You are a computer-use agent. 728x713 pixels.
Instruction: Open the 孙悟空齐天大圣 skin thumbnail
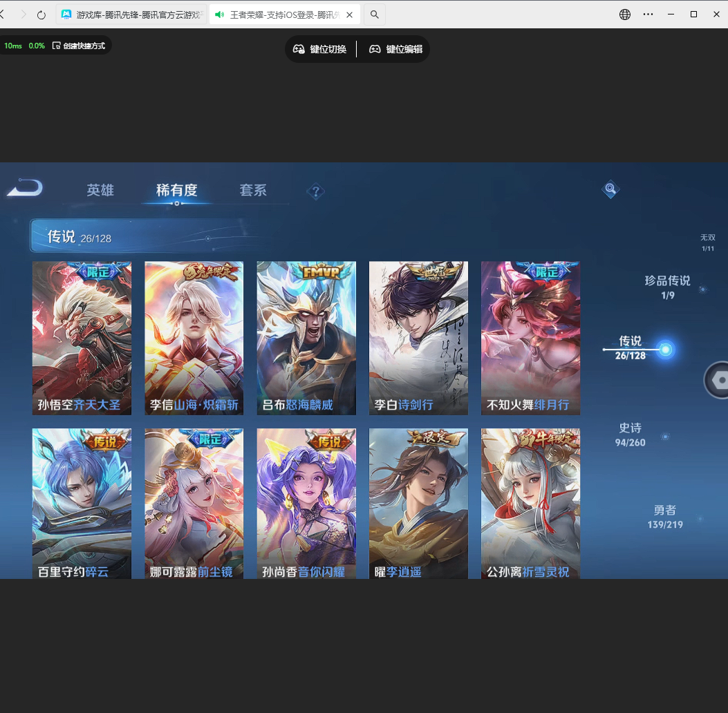click(x=82, y=338)
